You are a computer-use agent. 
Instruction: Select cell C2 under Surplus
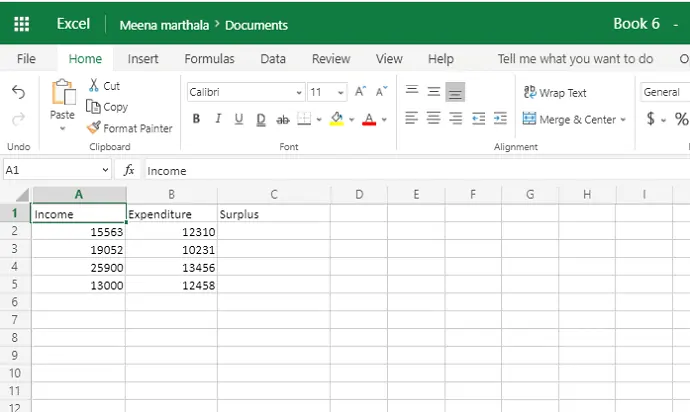point(274,232)
